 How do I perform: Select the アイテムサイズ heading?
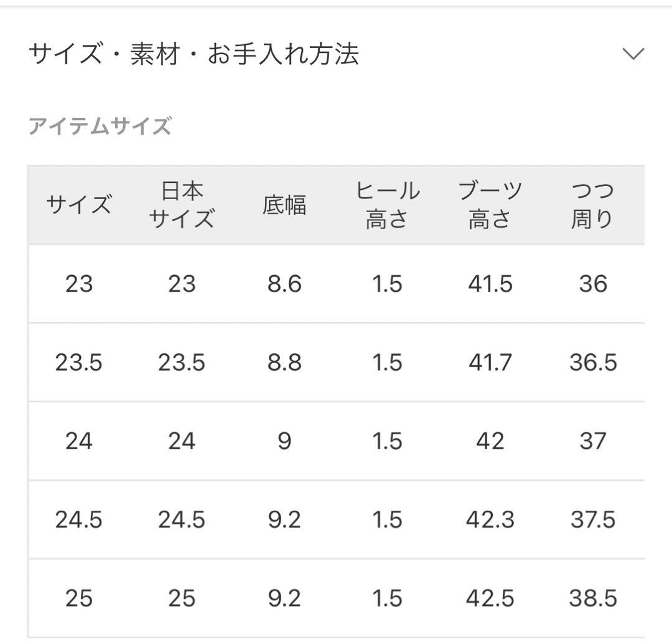(100, 127)
